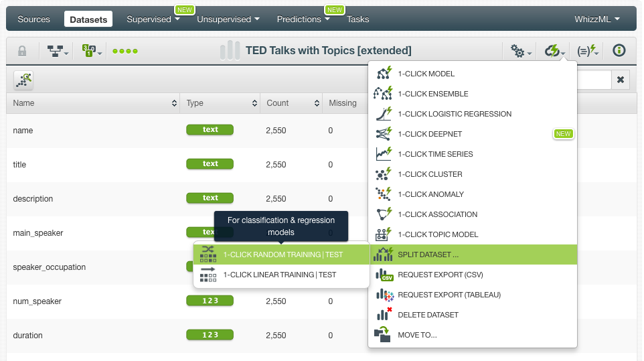This screenshot has width=644, height=361.
Task: Expand the Predictions dropdown
Action: 303,19
